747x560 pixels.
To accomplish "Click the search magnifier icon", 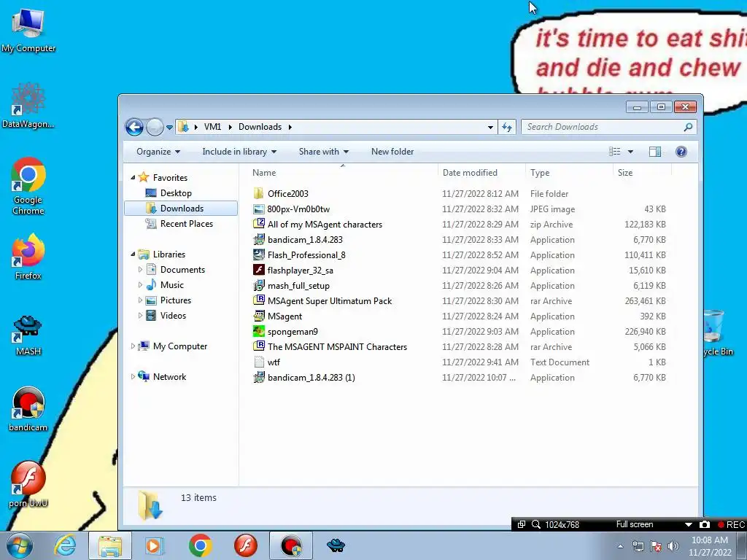I will coord(688,127).
